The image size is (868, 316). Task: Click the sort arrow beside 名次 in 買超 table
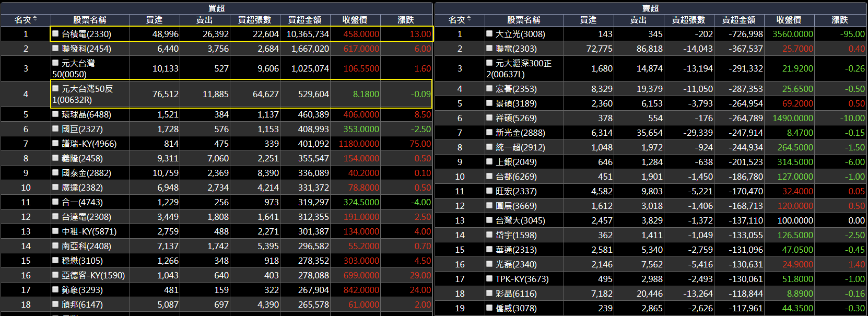click(x=35, y=19)
